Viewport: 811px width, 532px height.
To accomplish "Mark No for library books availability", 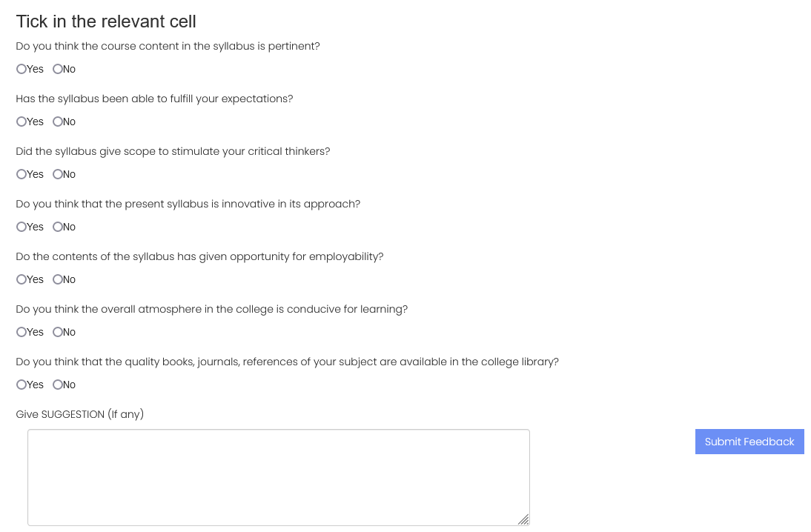I will click(x=57, y=385).
